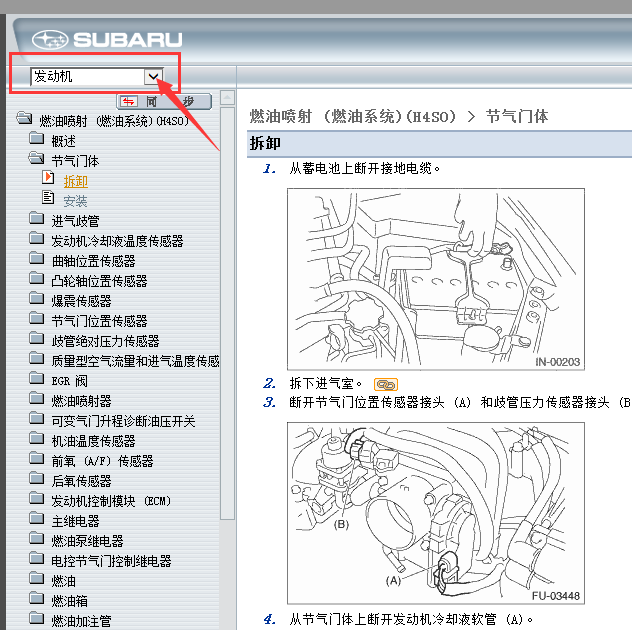Open the 安装 page link
This screenshot has height=630, width=632.
(x=75, y=201)
